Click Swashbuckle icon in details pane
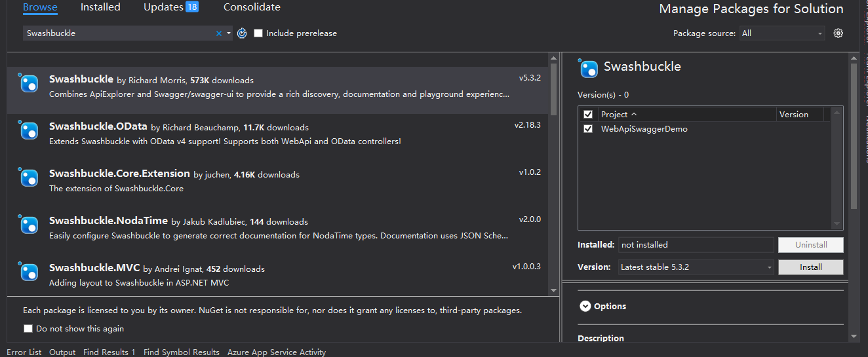The image size is (868, 357). (x=588, y=67)
